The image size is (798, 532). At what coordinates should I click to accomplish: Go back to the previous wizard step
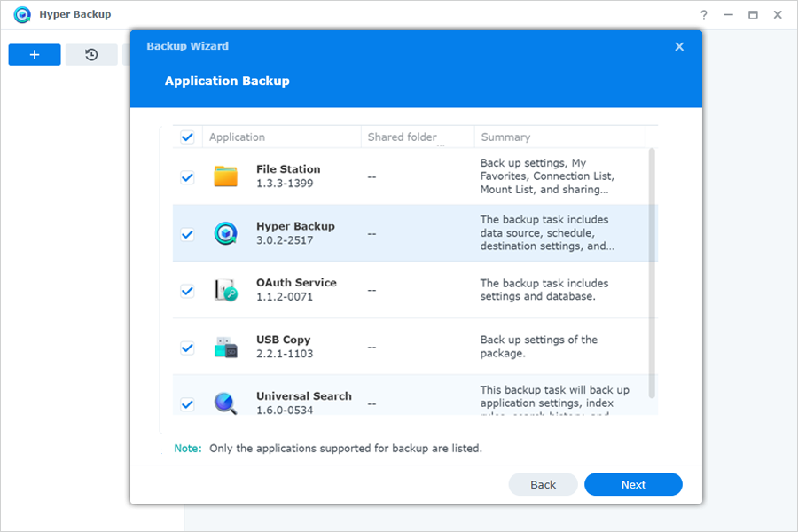[x=543, y=485]
